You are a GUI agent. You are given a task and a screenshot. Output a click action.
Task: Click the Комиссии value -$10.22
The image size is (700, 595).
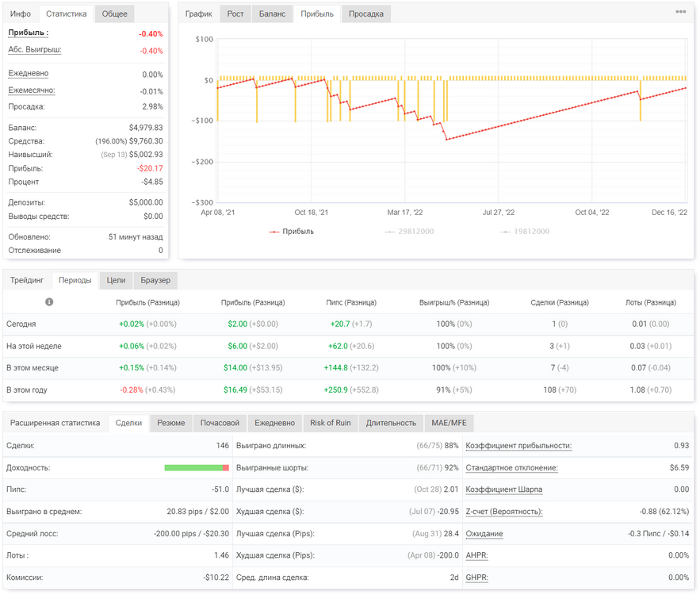pos(216,578)
